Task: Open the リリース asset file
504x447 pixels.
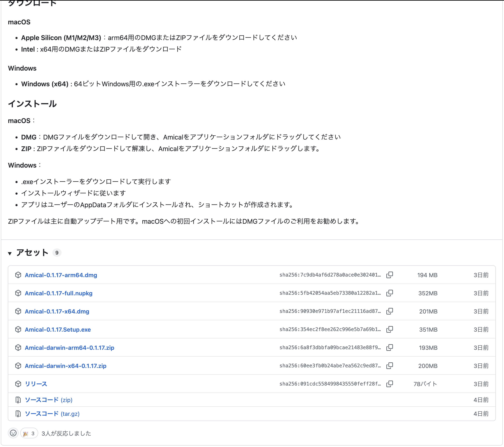Action: 36,384
